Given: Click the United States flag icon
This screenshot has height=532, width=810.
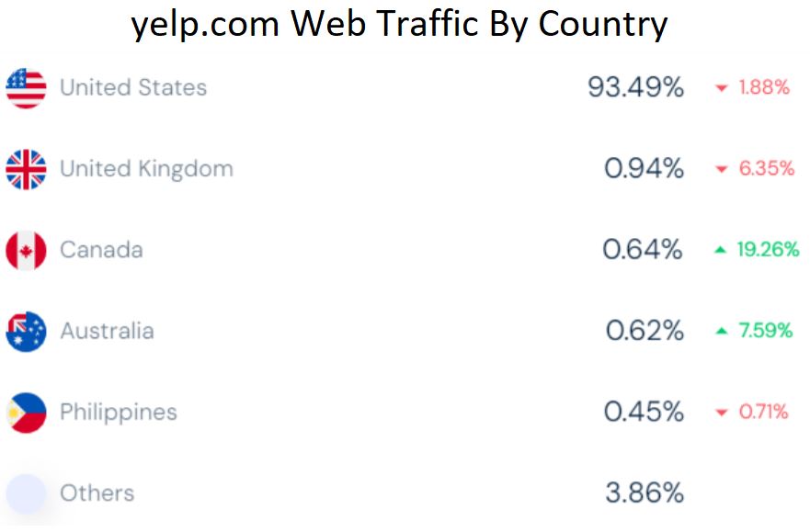Looking at the screenshot, I should 26,88.
